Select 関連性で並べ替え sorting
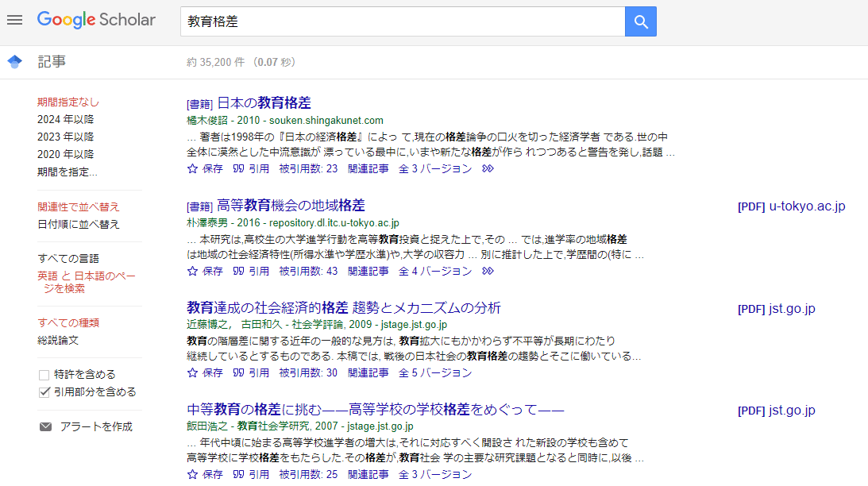 78,207
